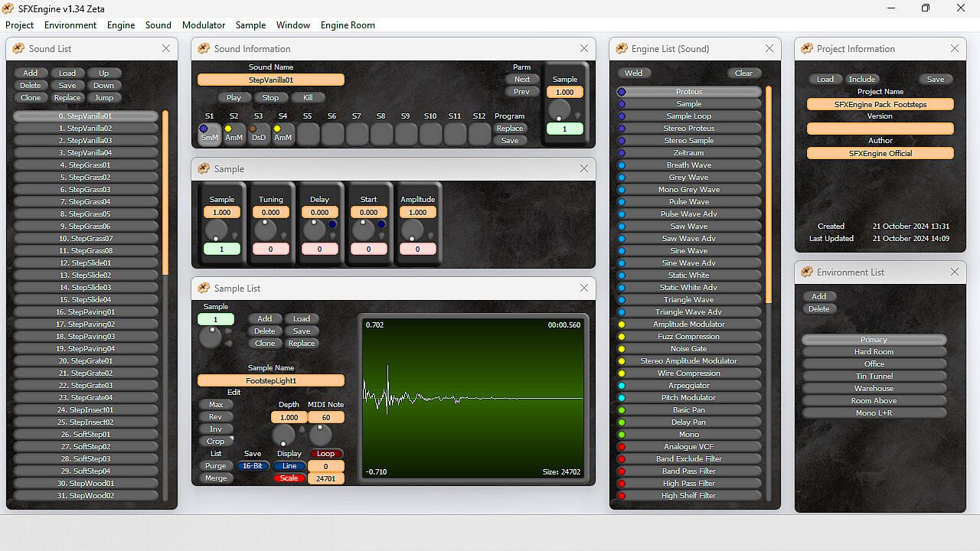Select the S1 SmM engine slot
This screenshot has width=980, height=551.
tap(209, 135)
